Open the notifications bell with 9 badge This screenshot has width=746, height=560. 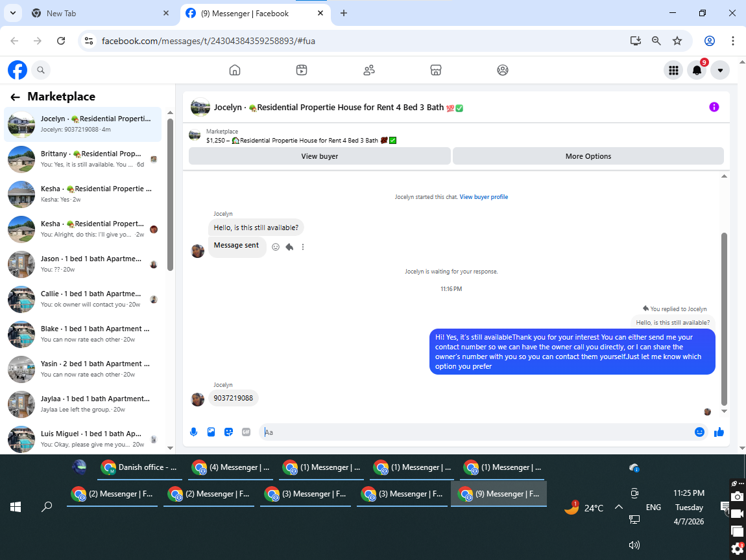[697, 71]
